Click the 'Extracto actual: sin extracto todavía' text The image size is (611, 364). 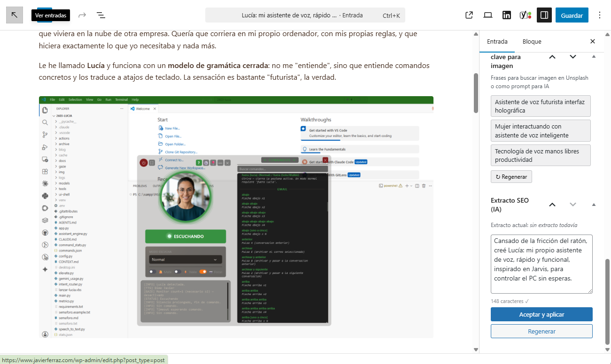point(534,225)
